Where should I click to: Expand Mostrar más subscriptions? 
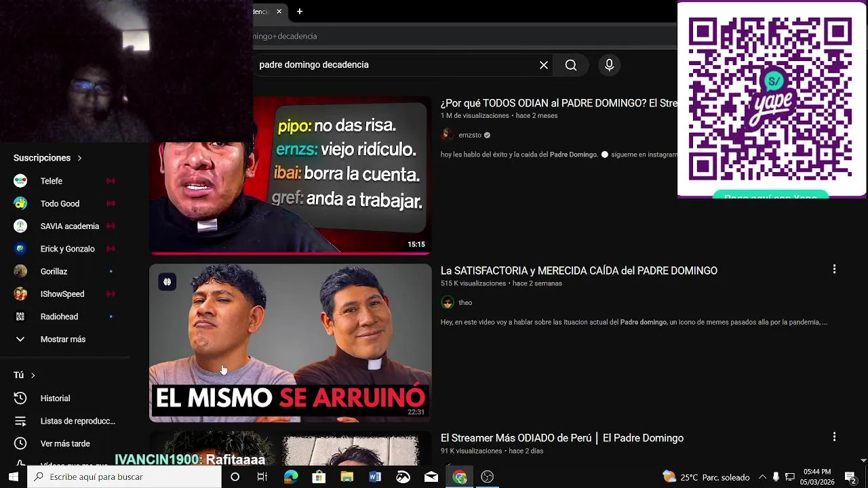[64, 339]
